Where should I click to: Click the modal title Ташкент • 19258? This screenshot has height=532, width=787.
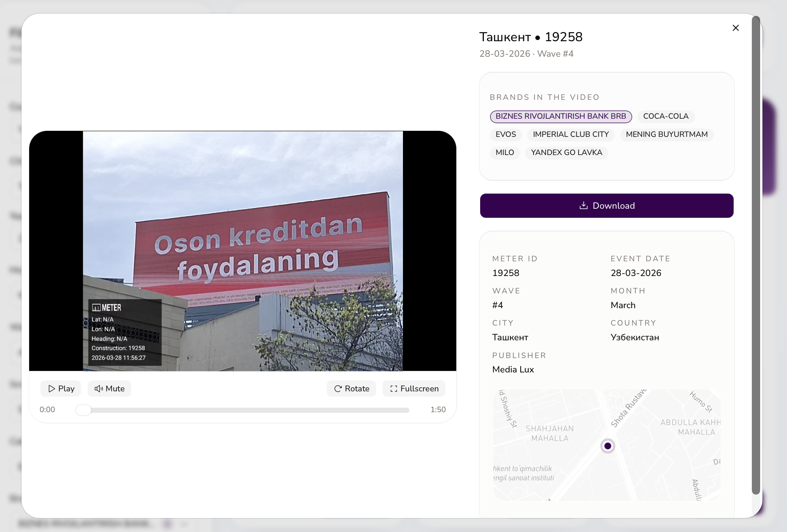coord(531,37)
